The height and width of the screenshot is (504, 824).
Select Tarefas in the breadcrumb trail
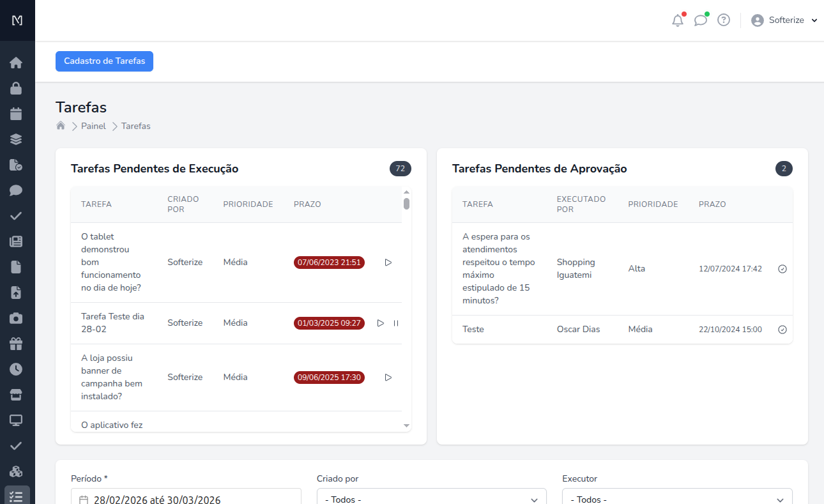click(135, 126)
